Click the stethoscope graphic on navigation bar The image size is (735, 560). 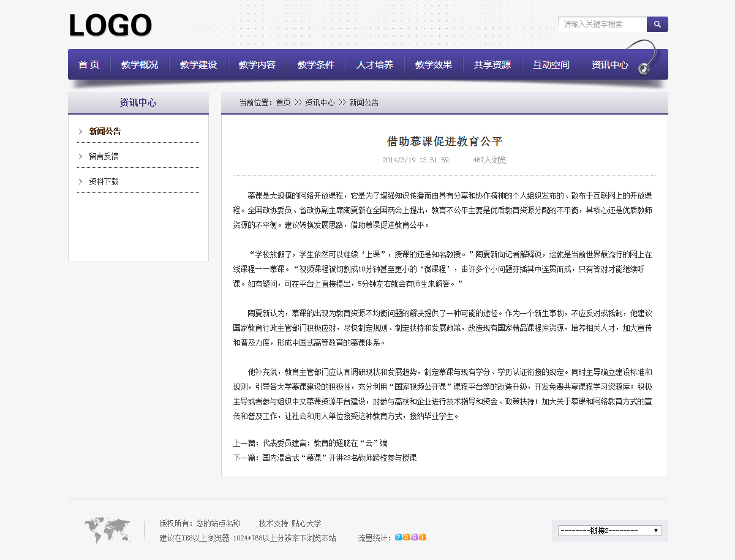(642, 58)
